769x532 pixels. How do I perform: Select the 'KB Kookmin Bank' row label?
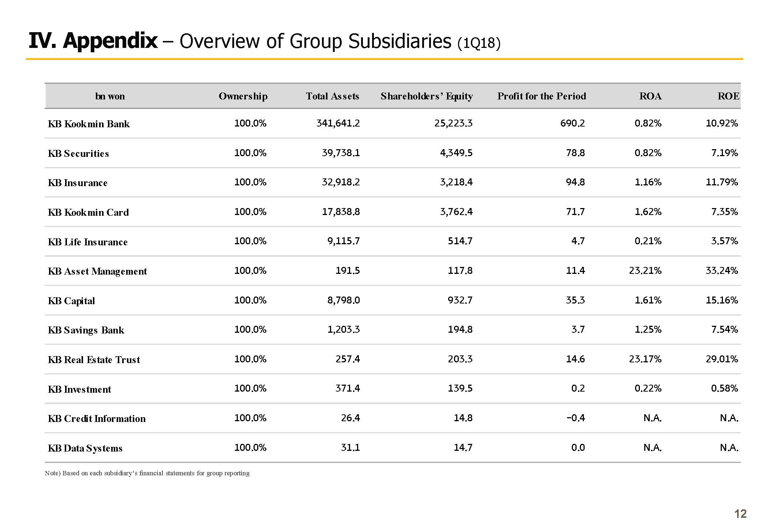[89, 124]
